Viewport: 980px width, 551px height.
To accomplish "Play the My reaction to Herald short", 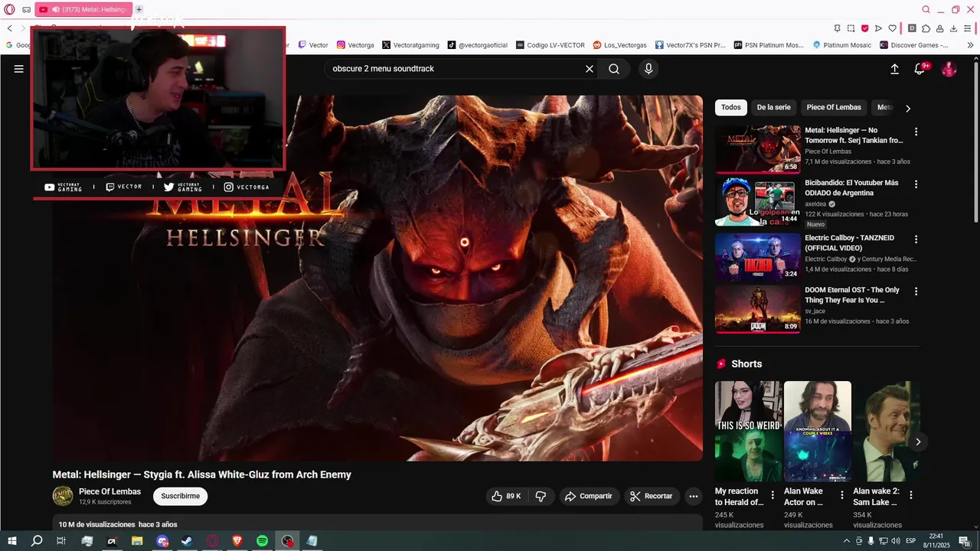I will [x=748, y=432].
